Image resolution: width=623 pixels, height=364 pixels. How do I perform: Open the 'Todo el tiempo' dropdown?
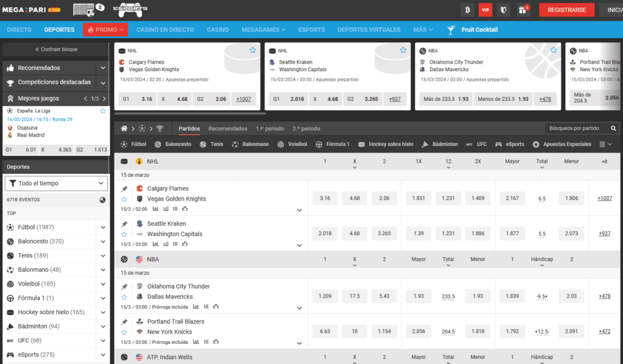coord(56,183)
